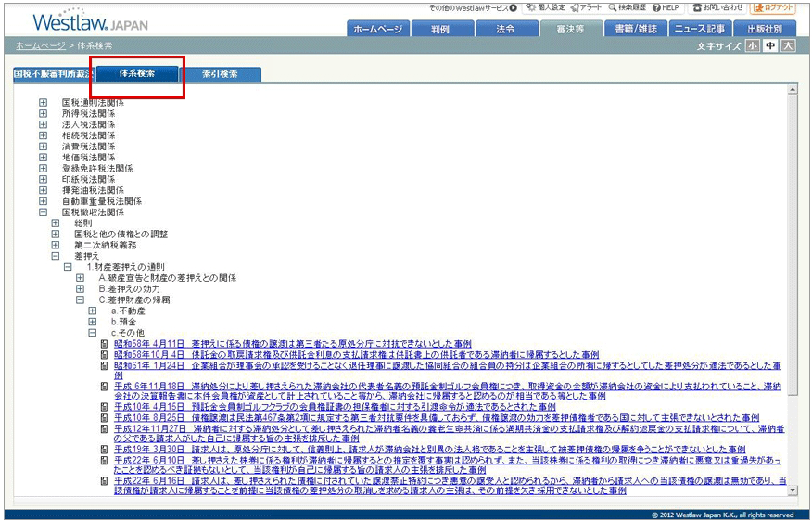Screen dimensions: 812x521
Task: Open お問い合わせ contact link
Action: pos(717,7)
